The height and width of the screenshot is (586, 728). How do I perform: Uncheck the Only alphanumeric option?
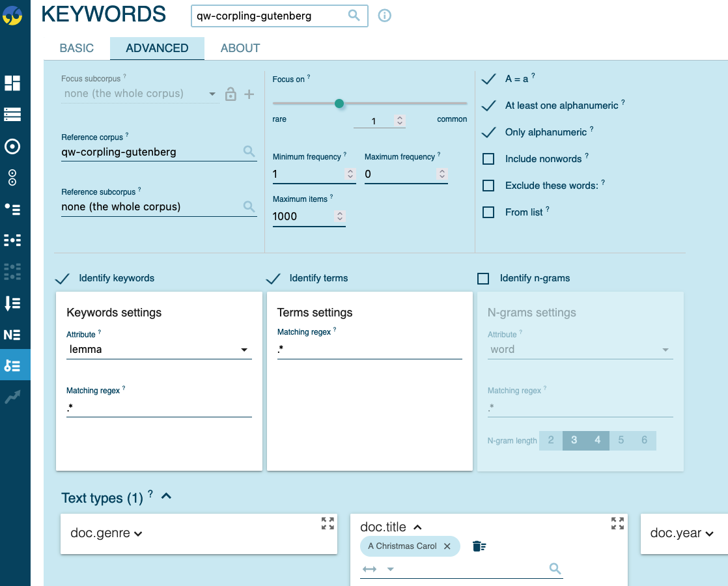488,132
